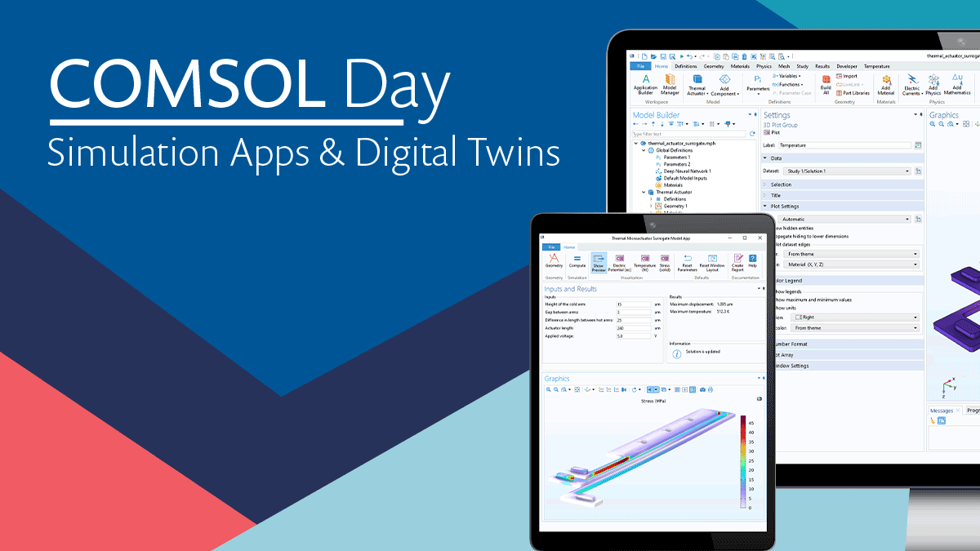This screenshot has height=551, width=980.
Task: Open the legend position Right dropdown
Action: [x=856, y=317]
